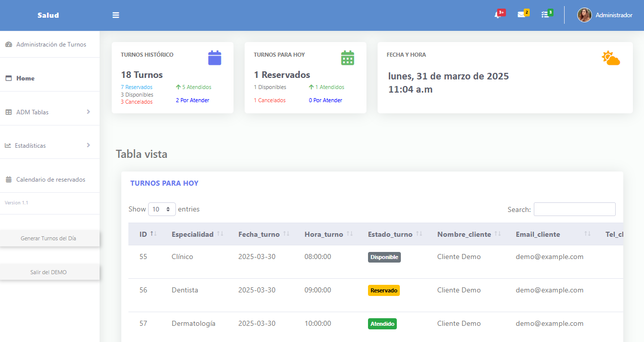Click the green Turnos Para Hoy calendar icon

pyautogui.click(x=348, y=58)
